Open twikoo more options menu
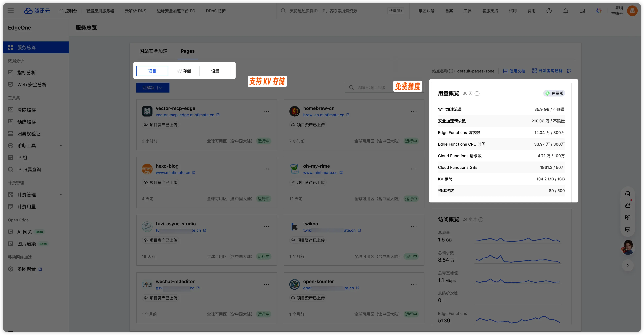 (414, 227)
